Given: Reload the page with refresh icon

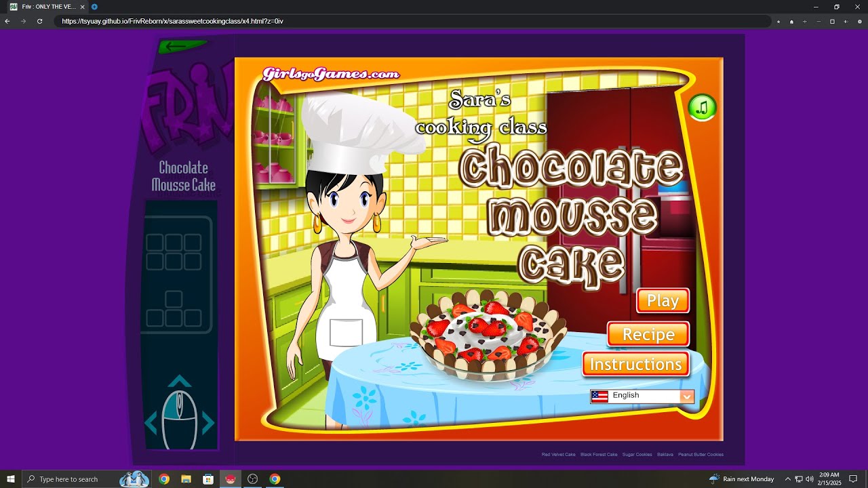Looking at the screenshot, I should [39, 21].
